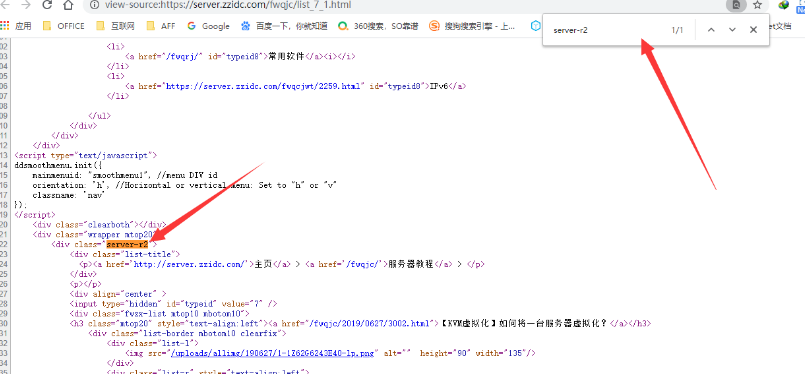Click the 1/1 match counter

coord(678,30)
